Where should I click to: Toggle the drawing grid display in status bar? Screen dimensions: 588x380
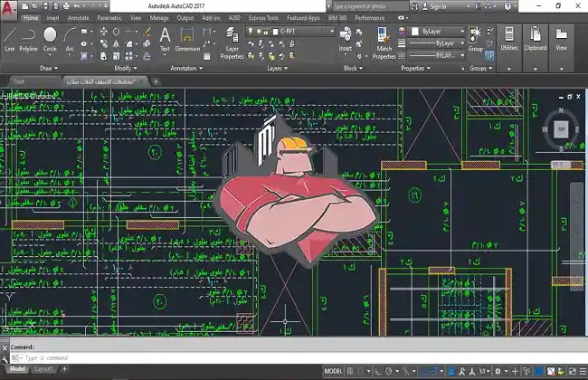point(350,371)
